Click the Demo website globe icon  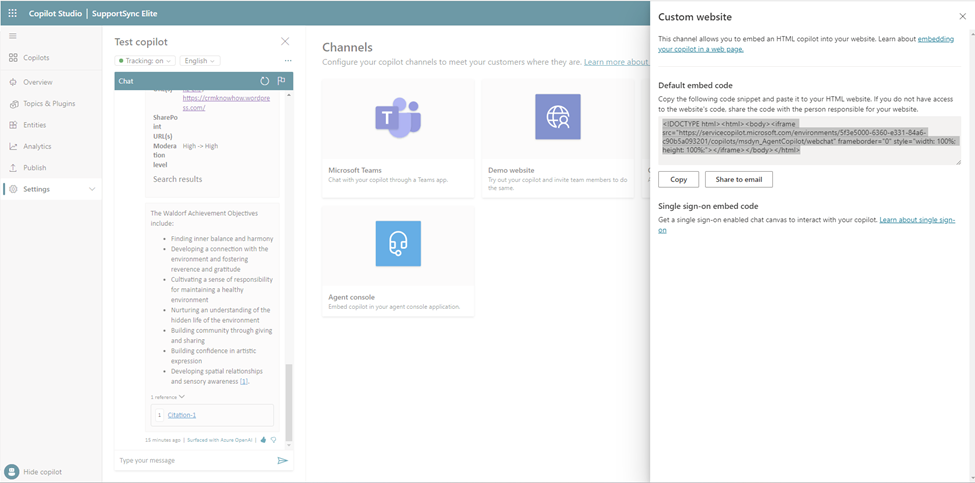[558, 117]
